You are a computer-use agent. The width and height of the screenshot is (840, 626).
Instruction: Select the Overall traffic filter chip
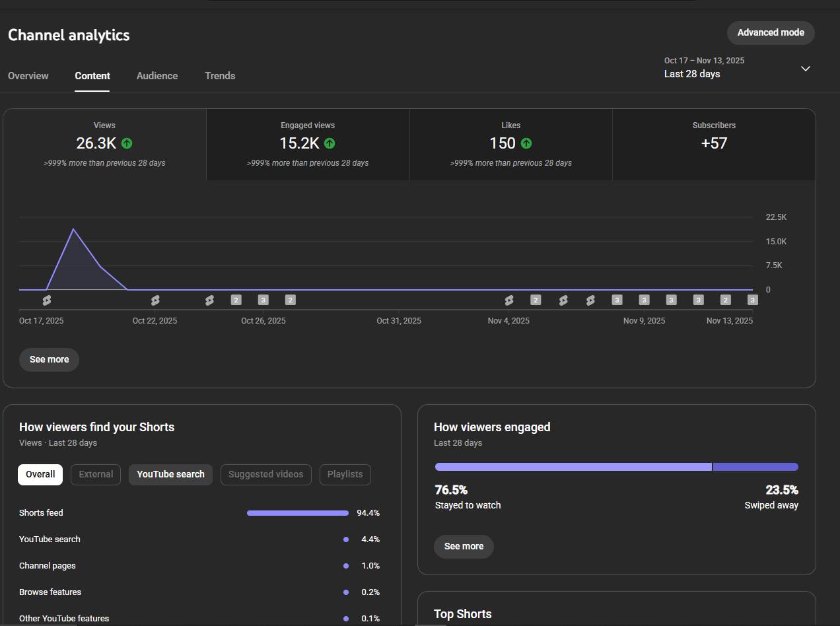coord(40,475)
